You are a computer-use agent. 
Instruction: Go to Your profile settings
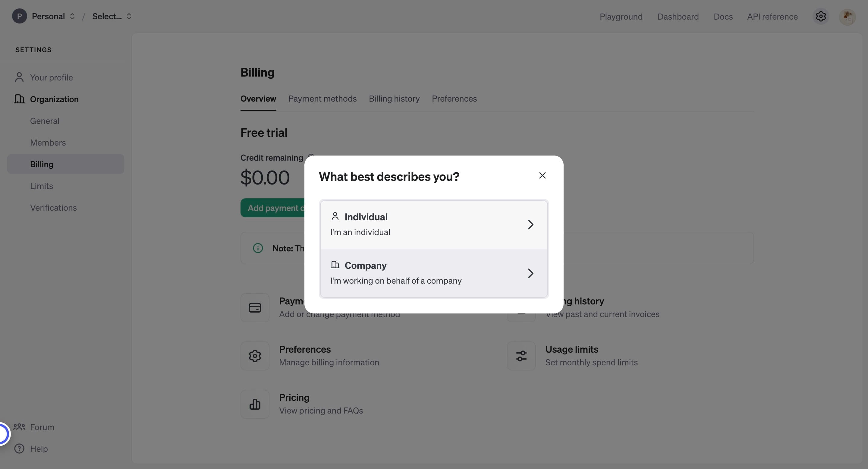click(x=51, y=77)
